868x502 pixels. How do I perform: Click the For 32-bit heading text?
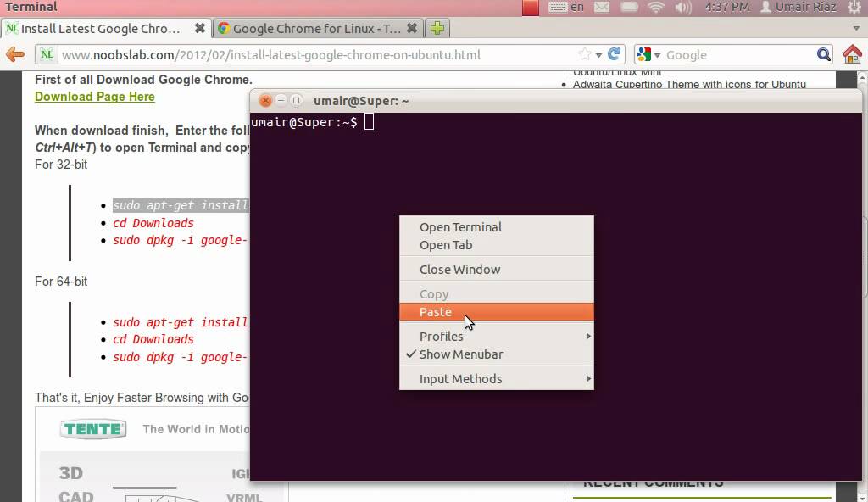pos(61,165)
